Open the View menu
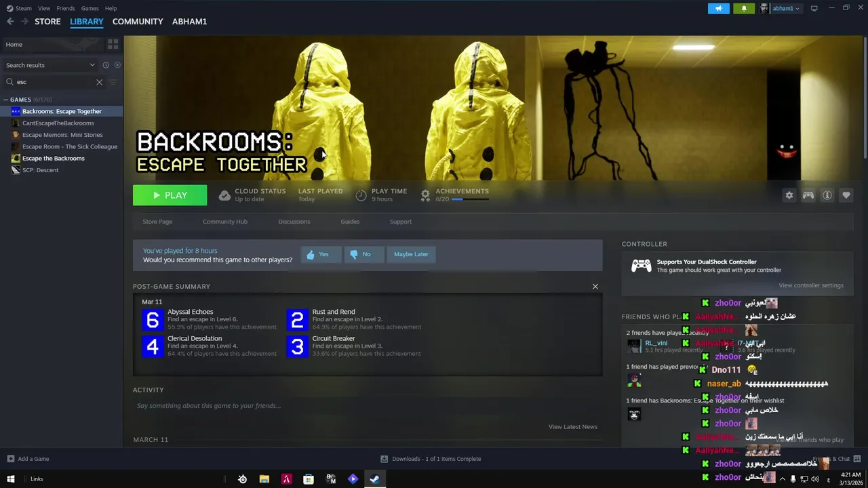This screenshot has height=488, width=868. [x=44, y=8]
